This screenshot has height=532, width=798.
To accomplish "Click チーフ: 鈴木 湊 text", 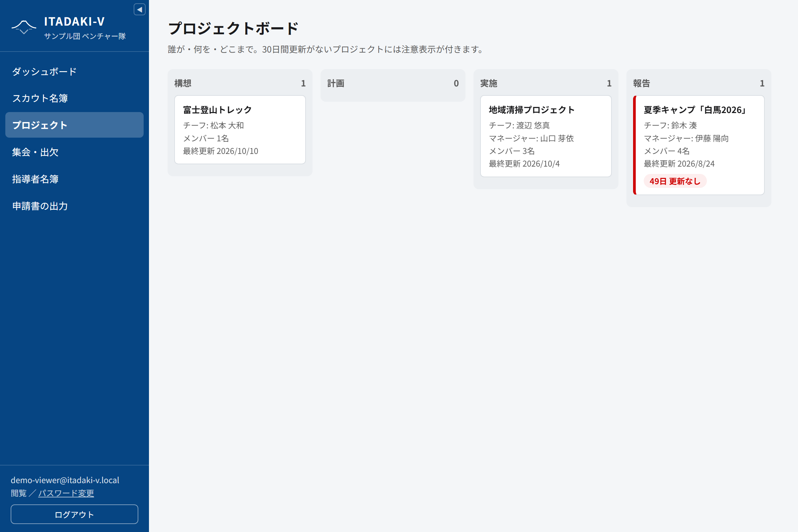I will click(670, 126).
